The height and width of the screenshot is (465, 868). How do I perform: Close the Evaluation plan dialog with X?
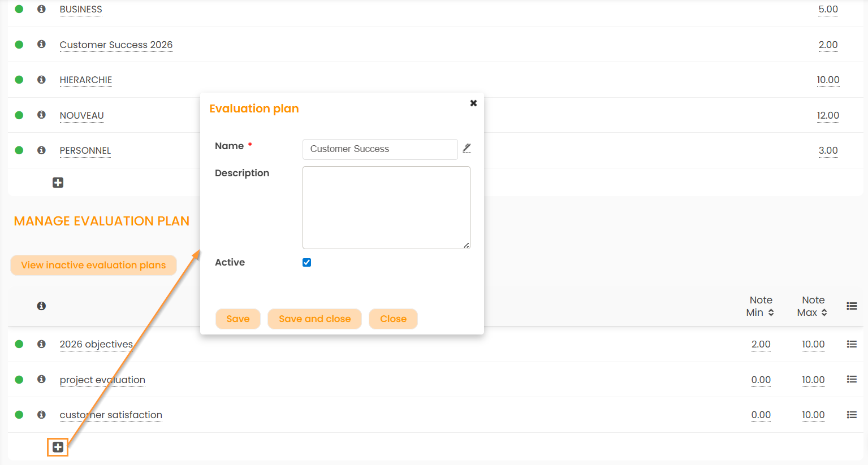[473, 103]
